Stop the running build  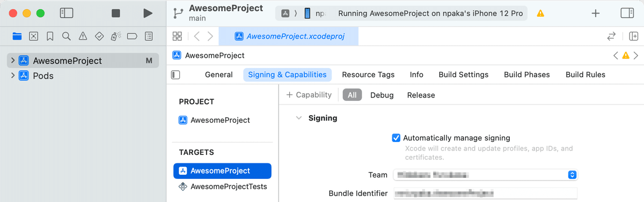(116, 13)
